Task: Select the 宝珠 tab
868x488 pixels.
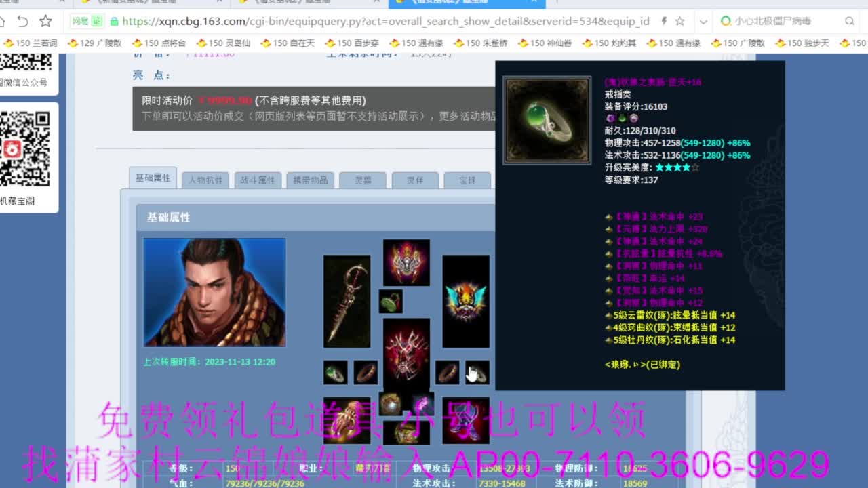Action: coord(466,180)
